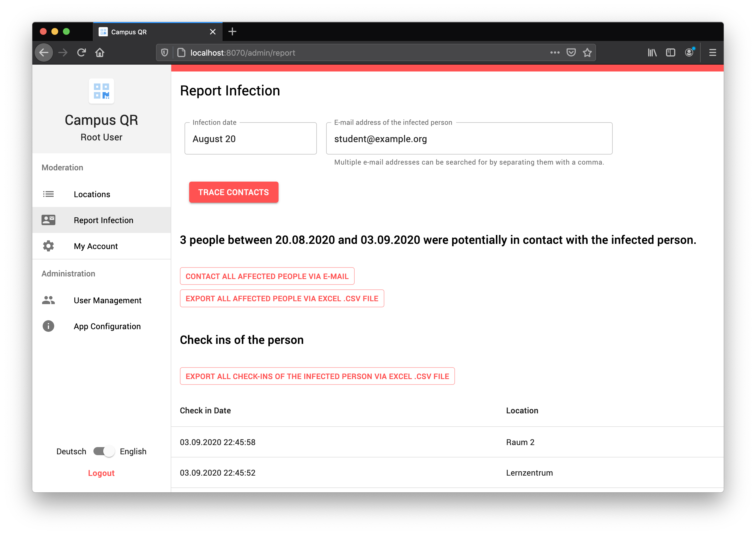
Task: Select the Campus QR browser tab
Action: click(155, 32)
